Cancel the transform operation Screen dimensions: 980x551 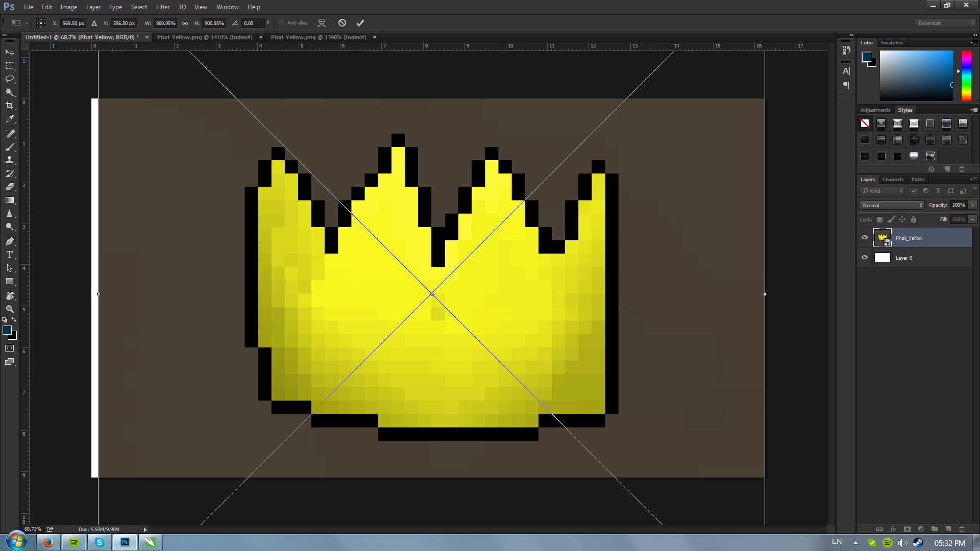pyautogui.click(x=342, y=23)
